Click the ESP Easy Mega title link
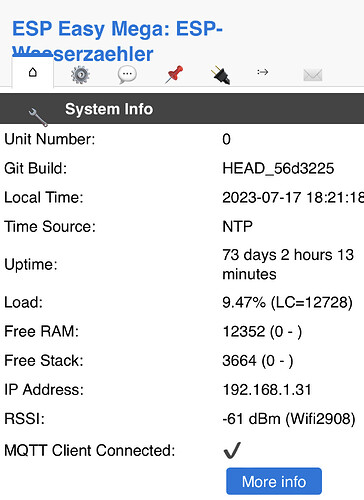The image size is (364, 500). 117,41
